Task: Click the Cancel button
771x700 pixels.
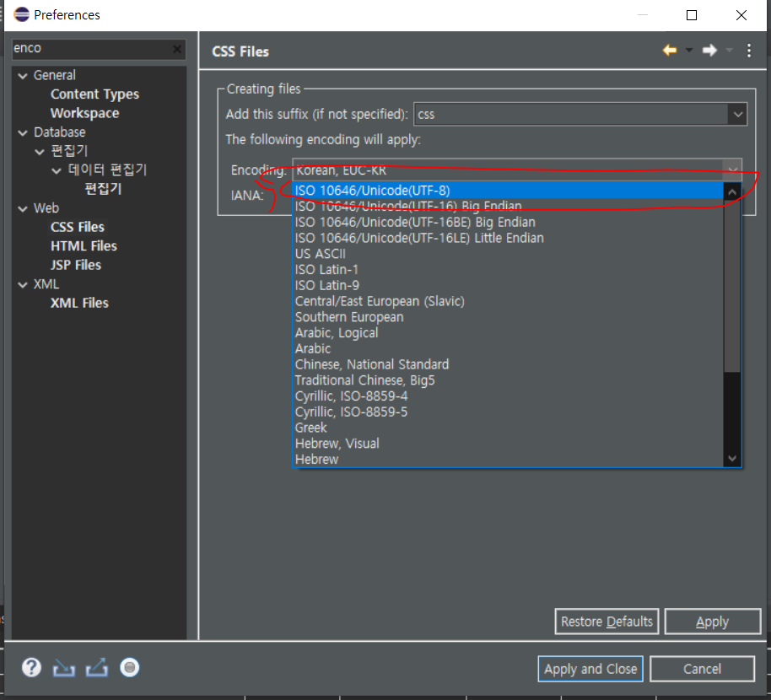Action: (x=702, y=669)
